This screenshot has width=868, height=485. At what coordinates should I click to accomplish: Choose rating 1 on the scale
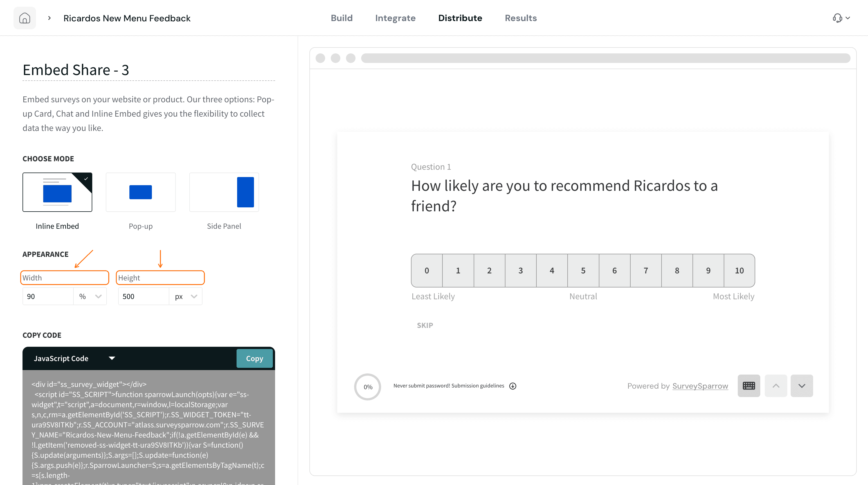458,271
